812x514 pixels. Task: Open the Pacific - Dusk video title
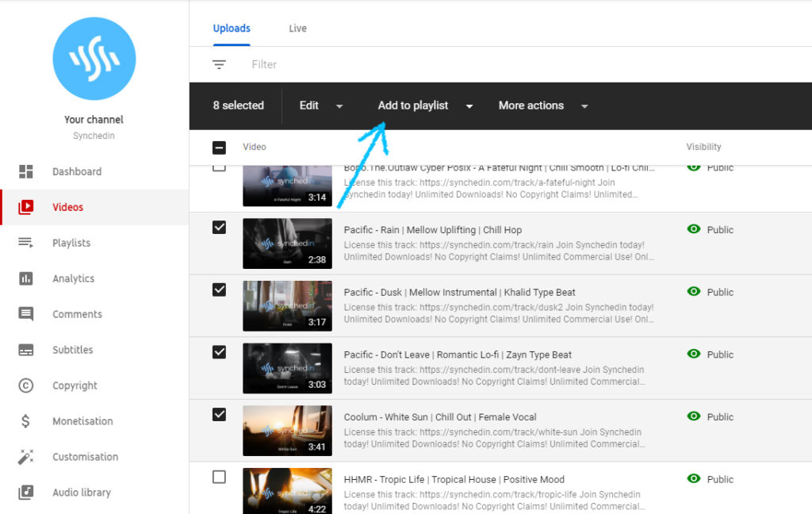coord(460,292)
